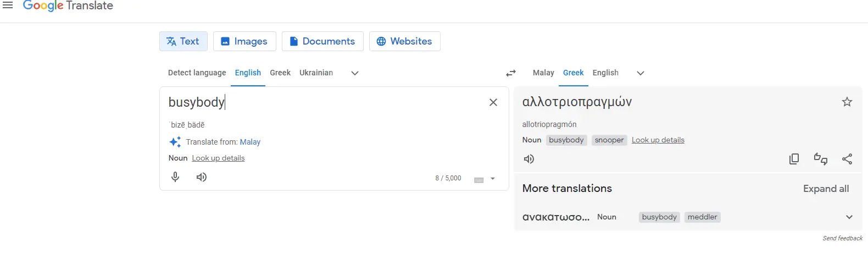The height and width of the screenshot is (264, 868).
Task: Click the busybody tag in the translation panel
Action: click(566, 140)
